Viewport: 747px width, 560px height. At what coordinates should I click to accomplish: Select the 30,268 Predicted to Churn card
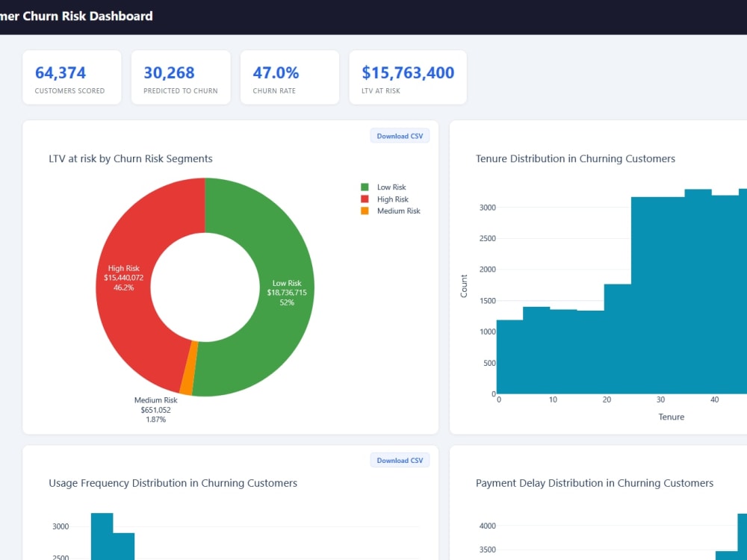(181, 77)
